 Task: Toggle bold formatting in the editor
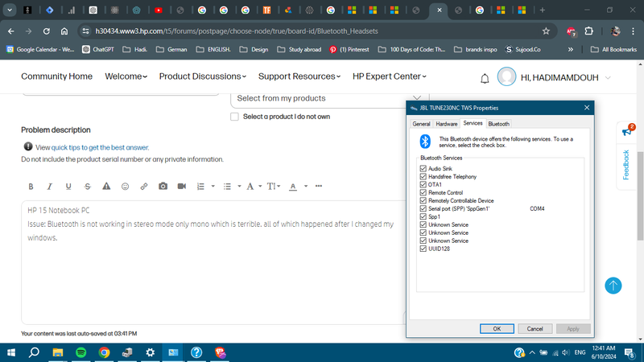(x=31, y=186)
